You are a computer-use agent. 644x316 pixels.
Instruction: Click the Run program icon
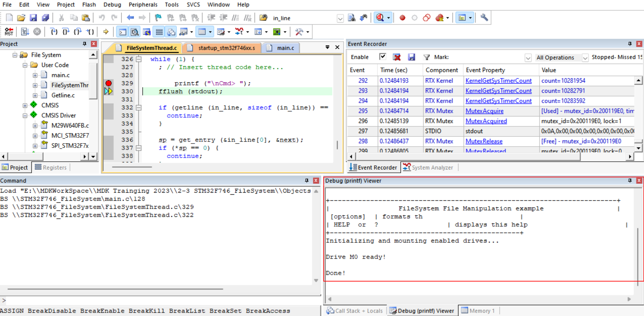pos(25,32)
